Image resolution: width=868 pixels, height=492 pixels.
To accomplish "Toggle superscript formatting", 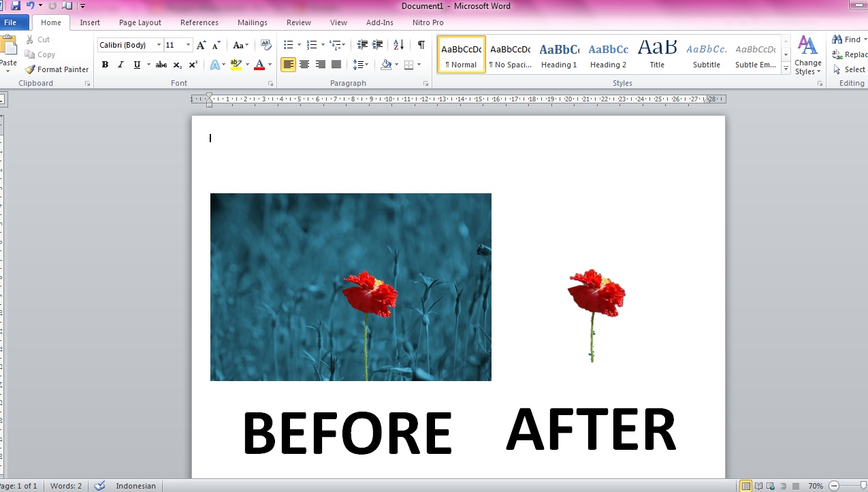I will click(x=193, y=65).
